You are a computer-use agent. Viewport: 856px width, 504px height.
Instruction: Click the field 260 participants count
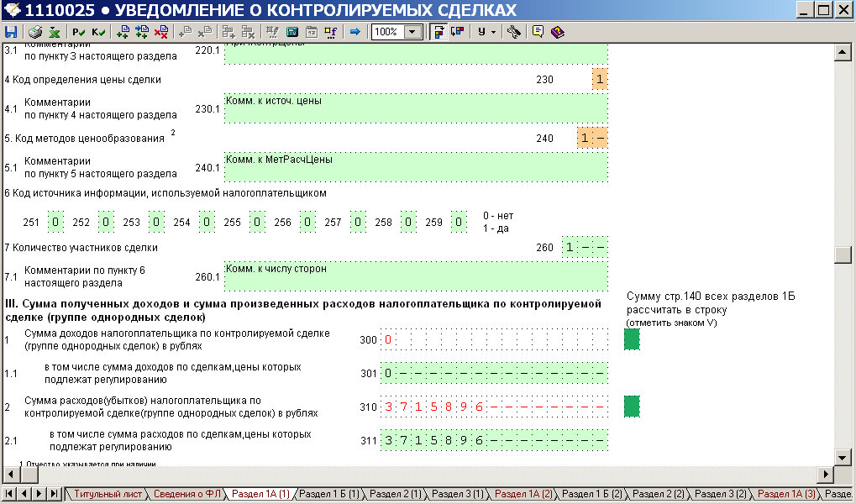[x=585, y=247]
